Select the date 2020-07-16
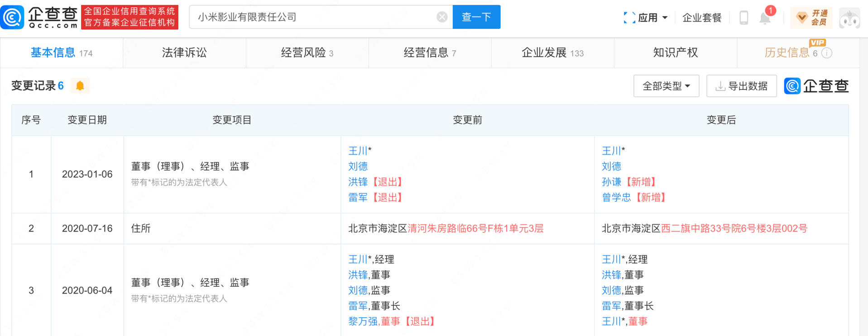 pyautogui.click(x=87, y=228)
